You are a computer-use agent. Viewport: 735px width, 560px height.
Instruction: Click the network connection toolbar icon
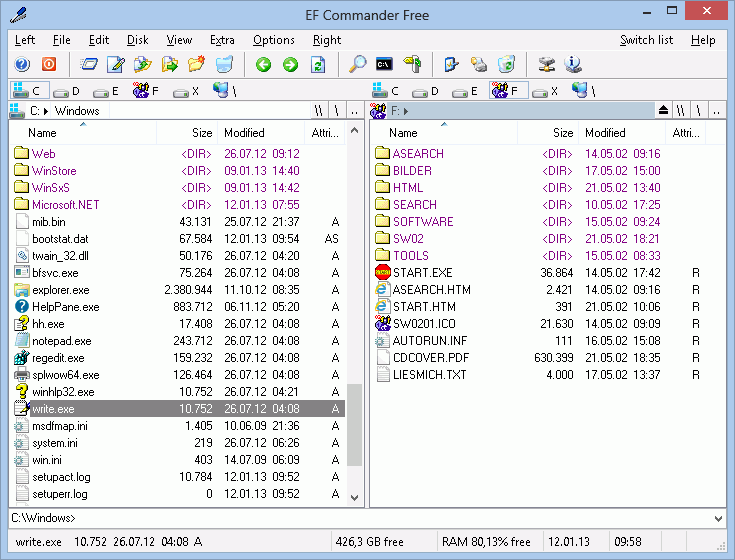546,64
